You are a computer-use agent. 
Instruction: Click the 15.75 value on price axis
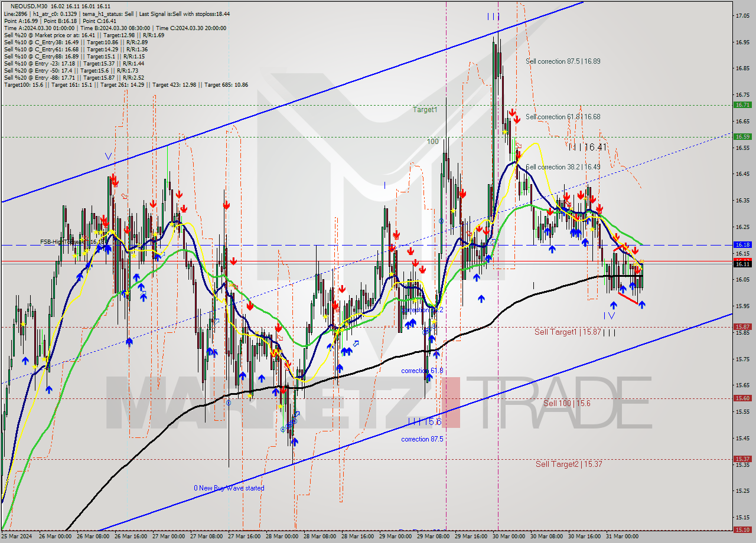(742, 359)
